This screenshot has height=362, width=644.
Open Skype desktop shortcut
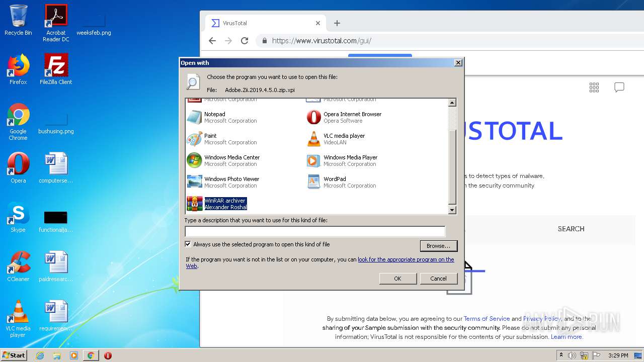click(x=18, y=217)
